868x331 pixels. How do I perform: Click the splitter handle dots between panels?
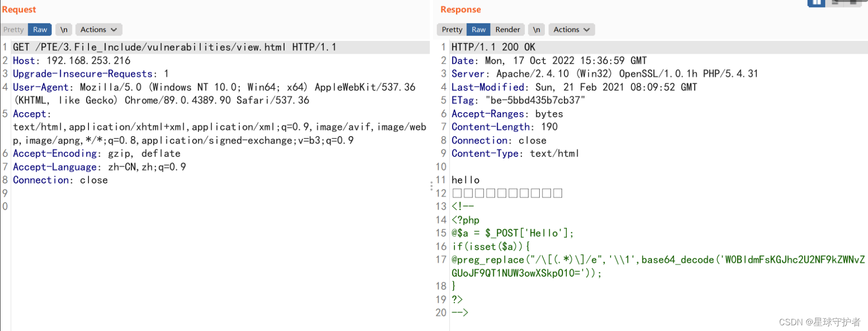tap(432, 186)
